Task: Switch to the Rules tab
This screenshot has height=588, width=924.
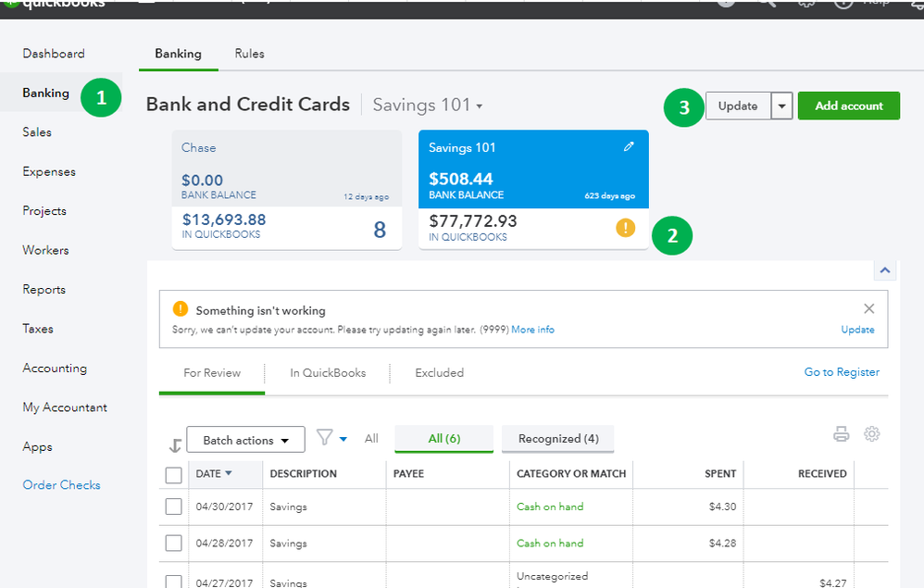Action: click(x=249, y=54)
